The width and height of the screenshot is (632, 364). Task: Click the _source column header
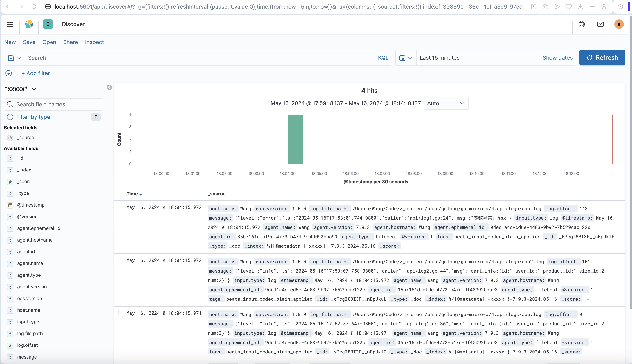217,194
